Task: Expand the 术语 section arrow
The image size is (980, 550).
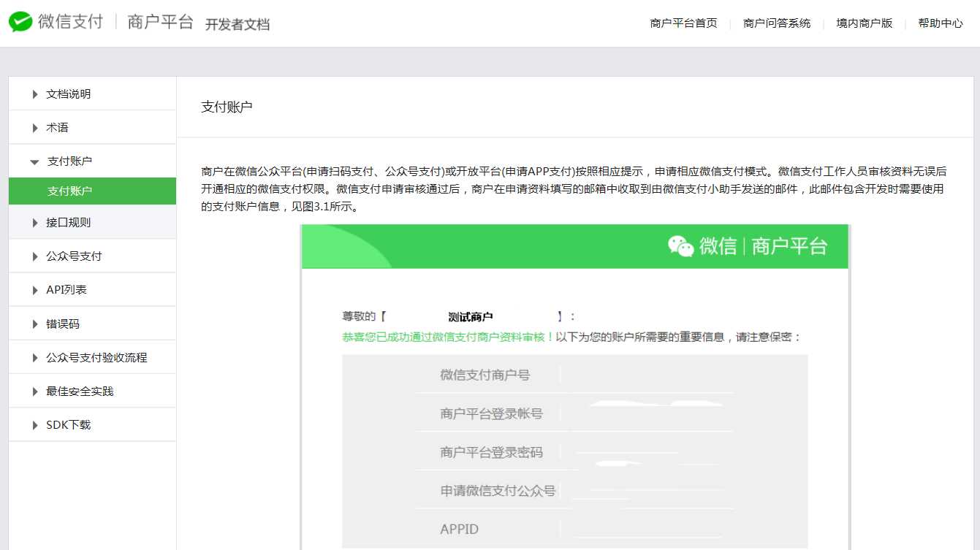Action: click(x=35, y=128)
